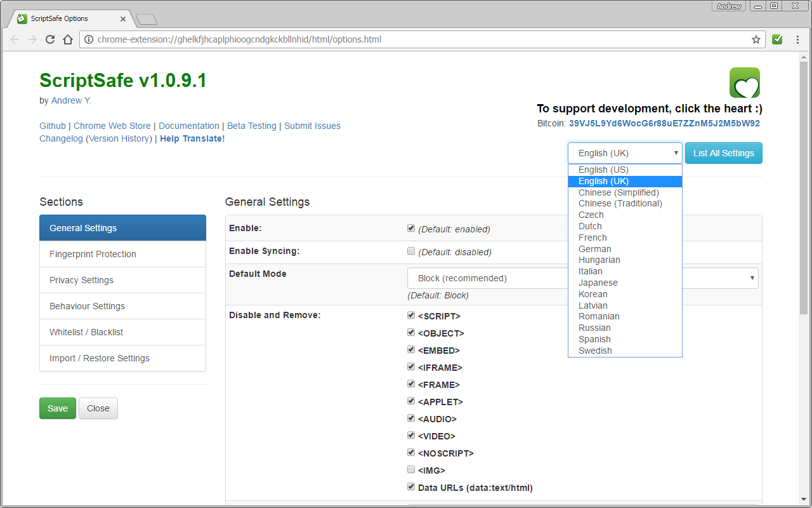The height and width of the screenshot is (508, 812).
Task: Uncheck the <NOSCRIPT> checkbox
Action: 411,453
